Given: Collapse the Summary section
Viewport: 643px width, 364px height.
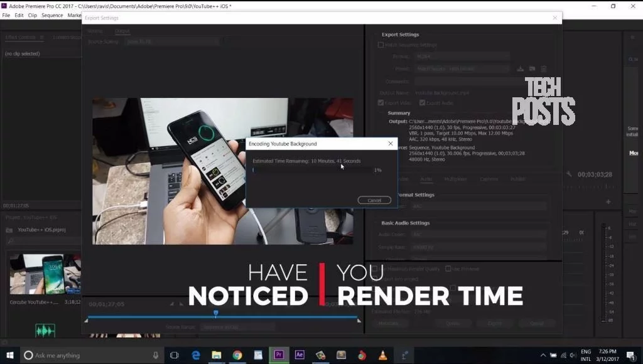Looking at the screenshot, I should click(x=399, y=113).
